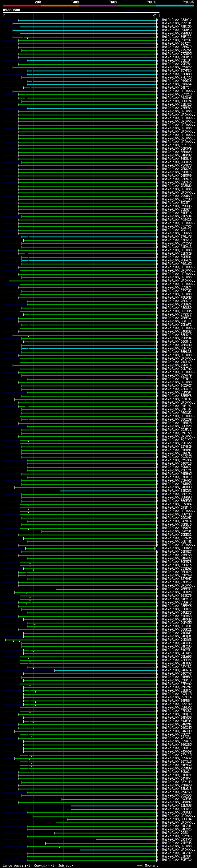The image size is (197, 868).
Task: Select the UniRef100_P10664 label
Action: [x=176, y=84]
